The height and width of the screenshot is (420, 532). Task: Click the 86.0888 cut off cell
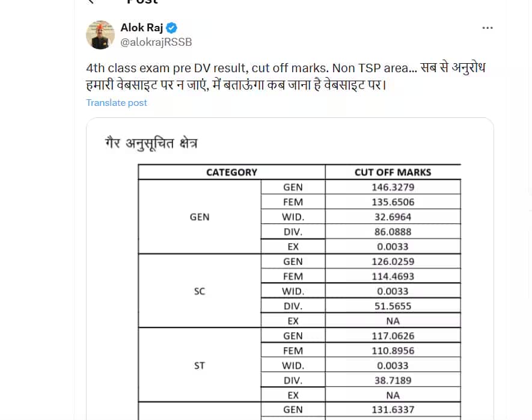393,232
